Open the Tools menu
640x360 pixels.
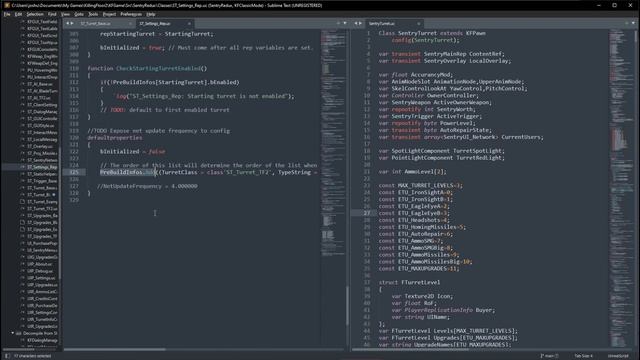pyautogui.click(x=93, y=14)
